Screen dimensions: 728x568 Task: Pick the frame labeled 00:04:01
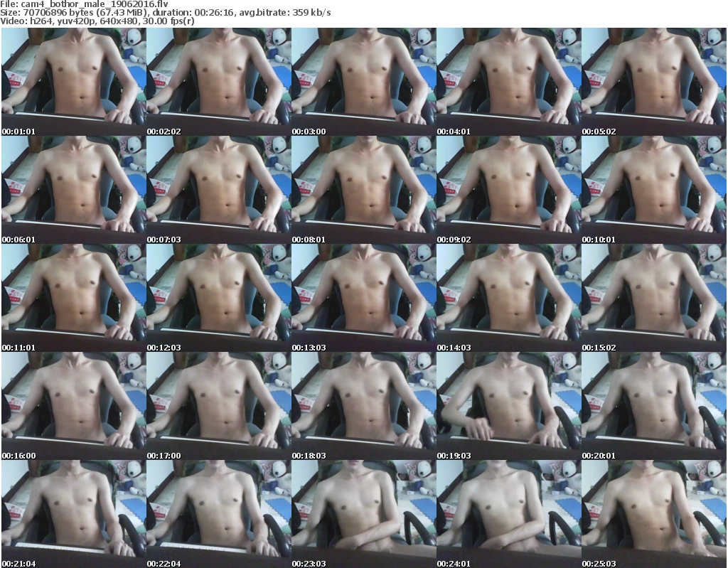click(x=509, y=82)
